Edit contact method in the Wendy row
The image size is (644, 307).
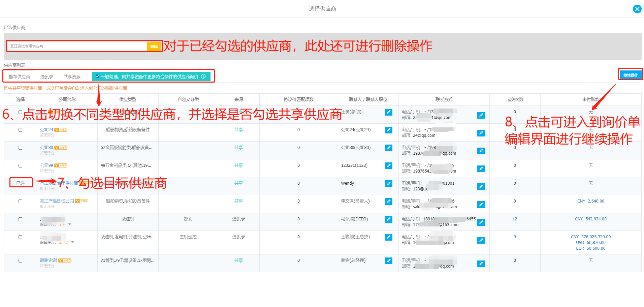pos(481,187)
